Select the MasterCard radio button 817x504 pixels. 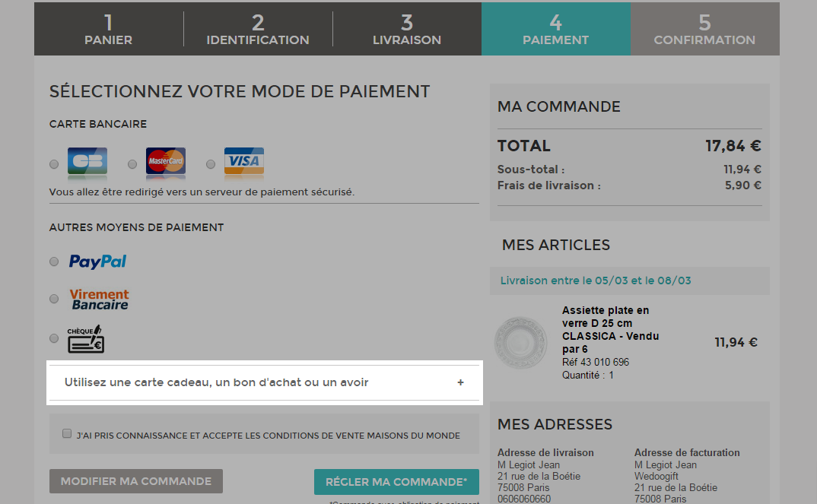click(132, 164)
